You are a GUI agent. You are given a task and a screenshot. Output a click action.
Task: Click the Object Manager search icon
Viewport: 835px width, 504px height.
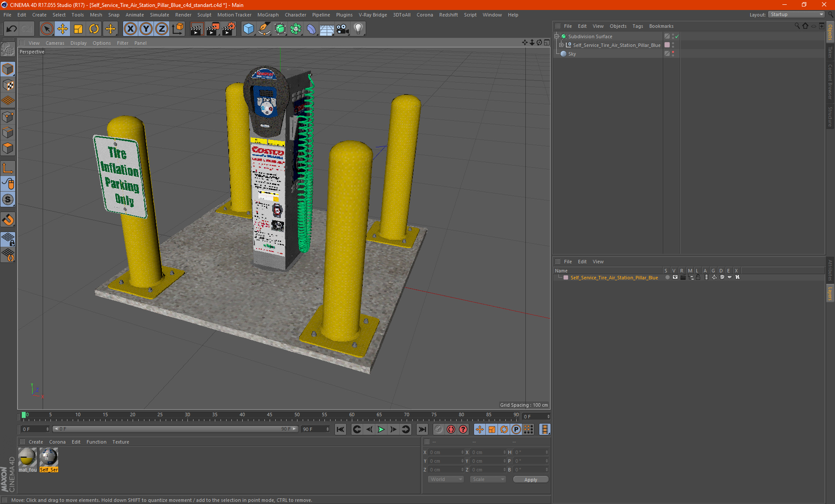(797, 26)
